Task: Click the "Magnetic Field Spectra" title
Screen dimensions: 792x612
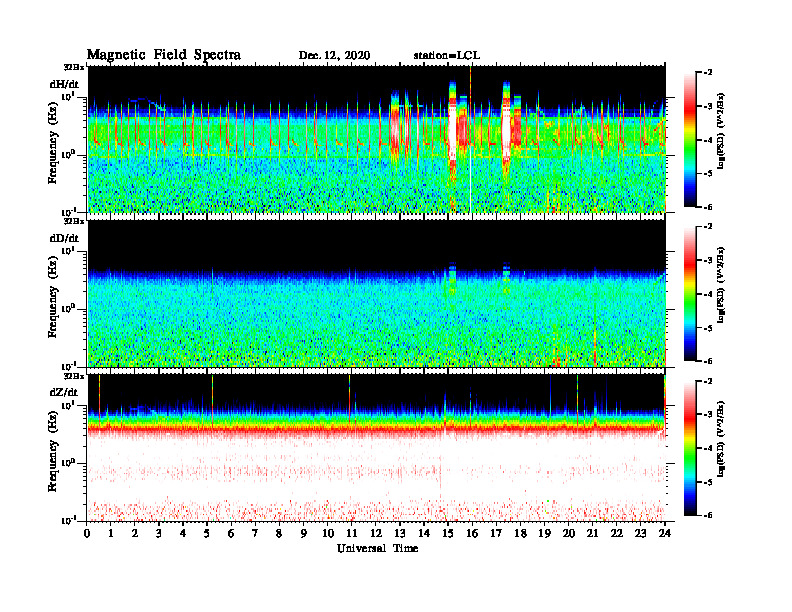Action: (x=164, y=55)
